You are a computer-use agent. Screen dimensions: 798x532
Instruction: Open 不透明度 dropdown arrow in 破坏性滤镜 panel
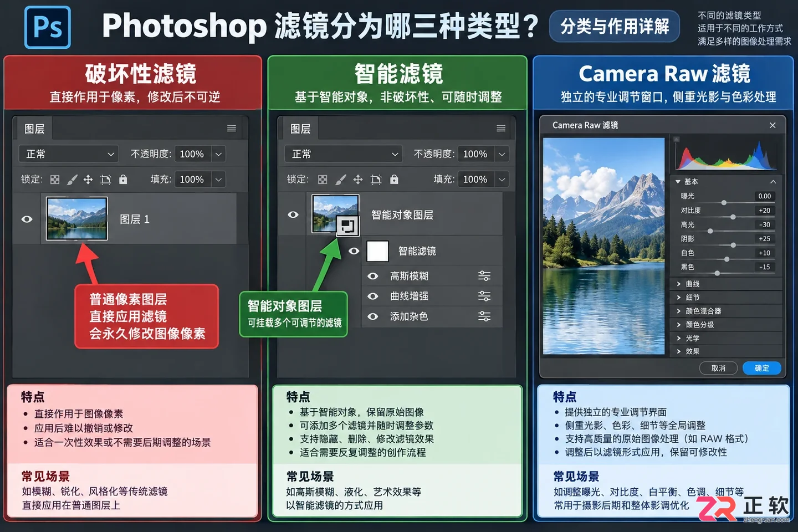click(219, 154)
